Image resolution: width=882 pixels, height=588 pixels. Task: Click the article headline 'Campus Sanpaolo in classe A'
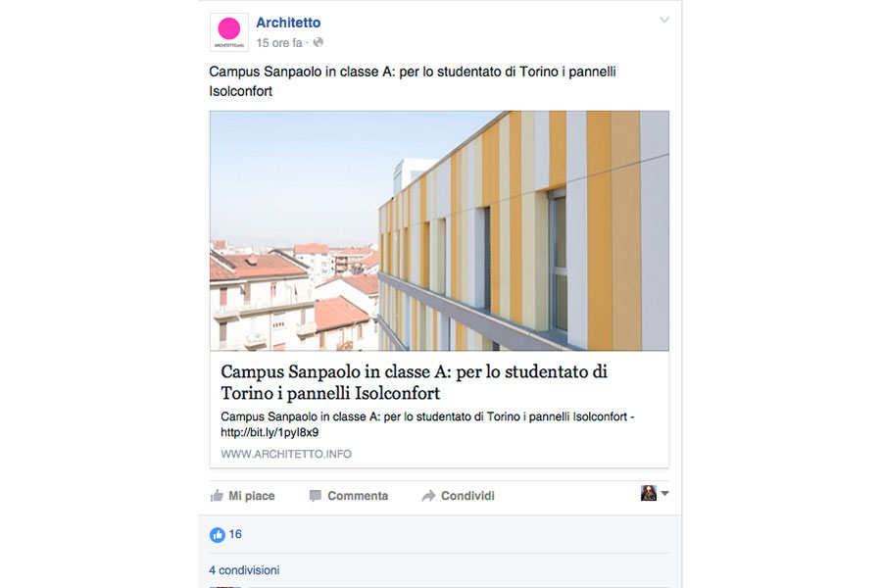click(414, 382)
